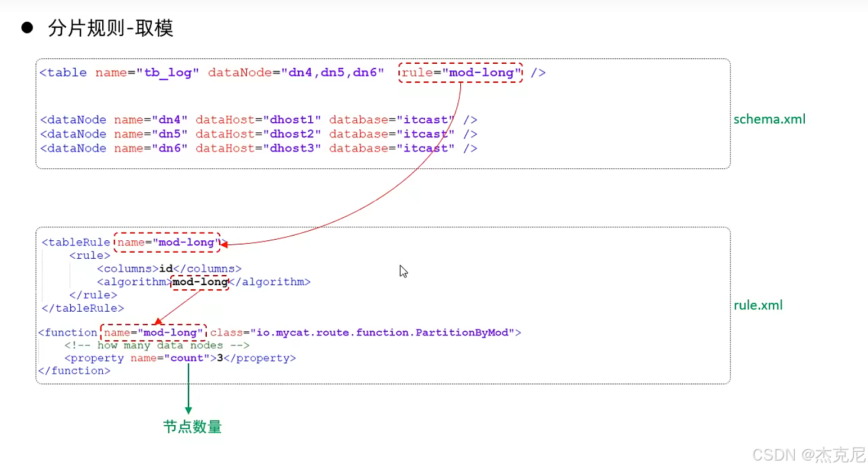The width and height of the screenshot is (868, 470).
Task: Click the "<columns>id</columns>" line
Action: click(x=170, y=269)
